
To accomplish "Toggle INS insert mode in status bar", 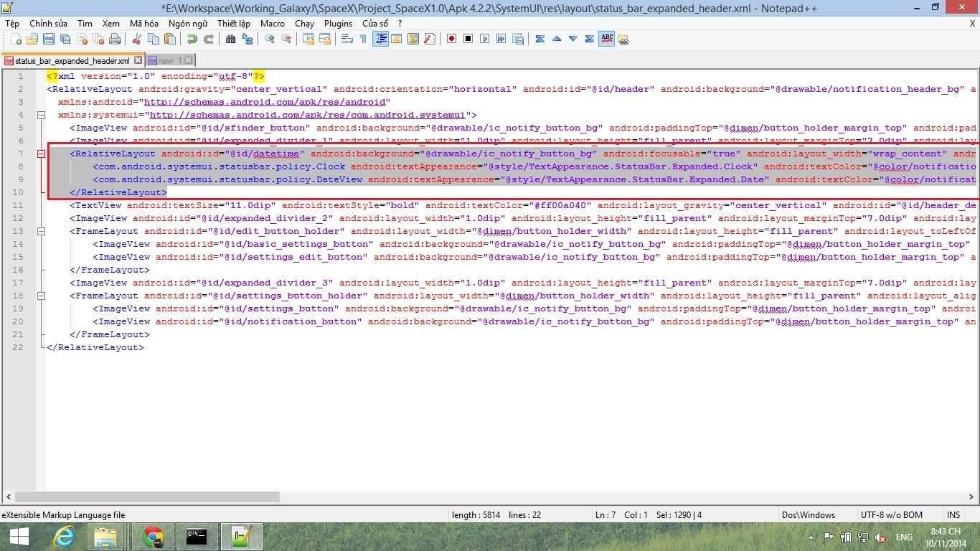I will 953,515.
